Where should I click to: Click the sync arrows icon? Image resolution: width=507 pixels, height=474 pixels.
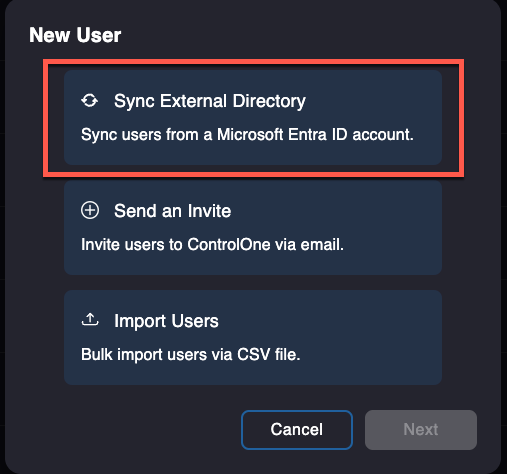pos(90,101)
